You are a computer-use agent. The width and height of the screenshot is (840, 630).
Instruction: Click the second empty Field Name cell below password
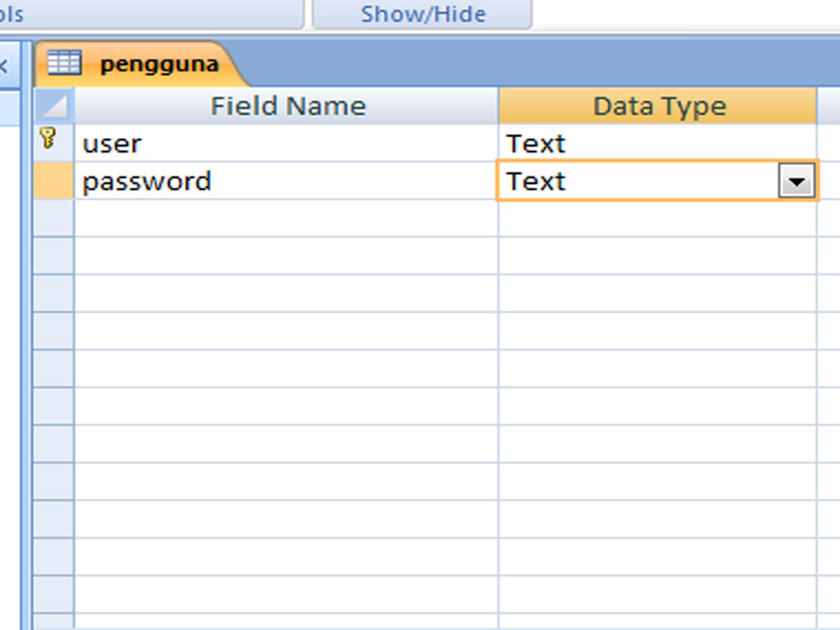[x=285, y=256]
